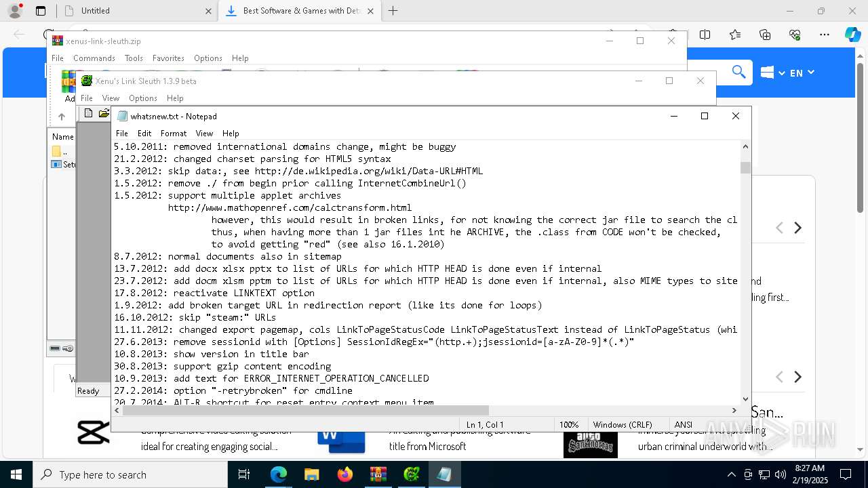Open Edge Settings and more menu
This screenshot has width=868, height=488.
pyautogui.click(x=825, y=35)
